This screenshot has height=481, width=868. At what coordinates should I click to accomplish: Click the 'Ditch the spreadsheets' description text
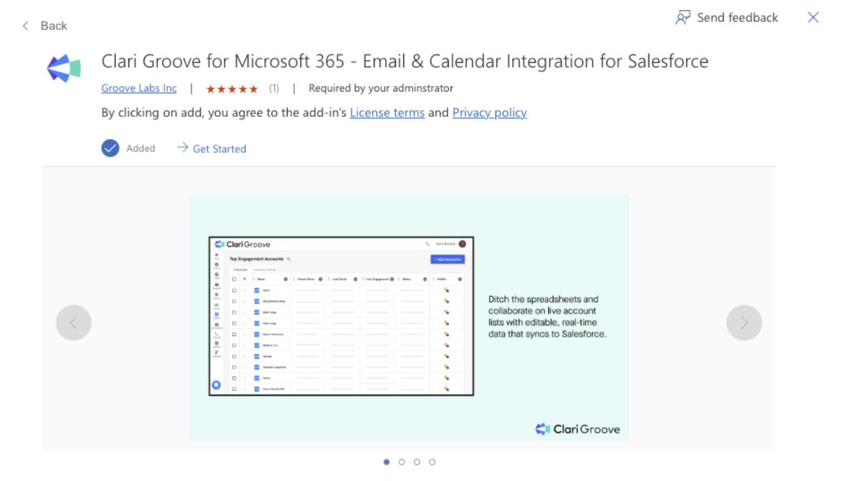click(x=547, y=317)
